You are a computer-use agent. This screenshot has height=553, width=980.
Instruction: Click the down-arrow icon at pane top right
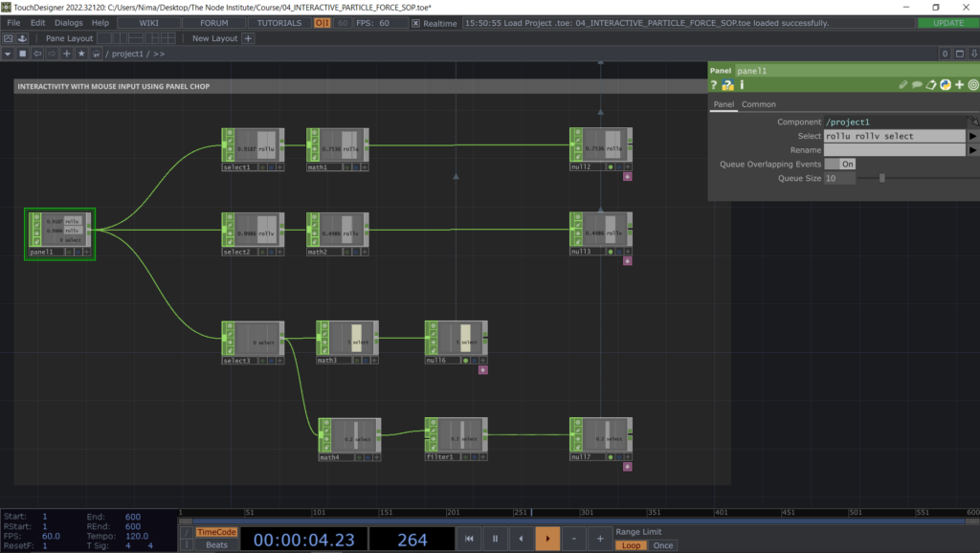point(973,54)
